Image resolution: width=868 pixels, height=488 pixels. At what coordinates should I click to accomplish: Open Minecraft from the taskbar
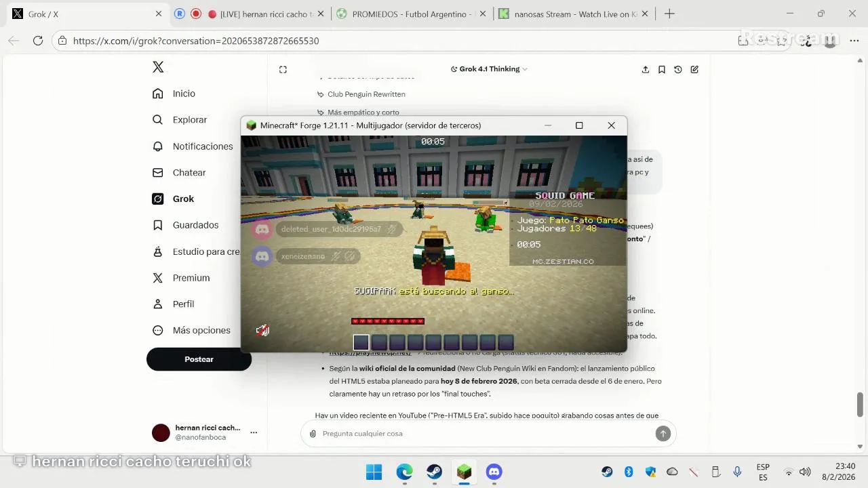(464, 472)
